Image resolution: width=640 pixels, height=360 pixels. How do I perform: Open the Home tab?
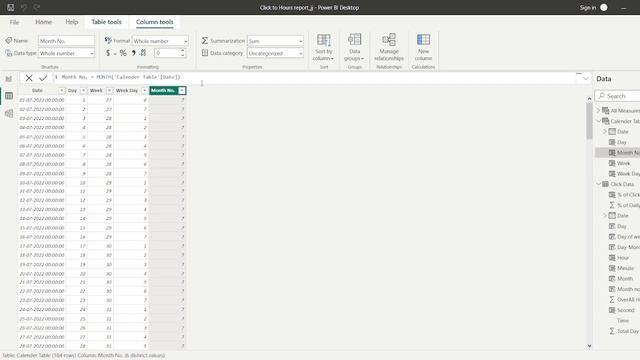coord(43,22)
